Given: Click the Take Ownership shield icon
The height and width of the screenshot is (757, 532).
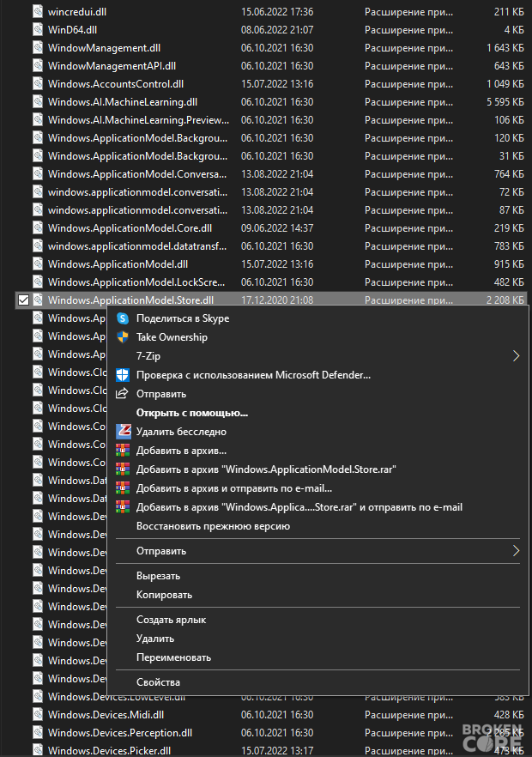Looking at the screenshot, I should coord(123,337).
